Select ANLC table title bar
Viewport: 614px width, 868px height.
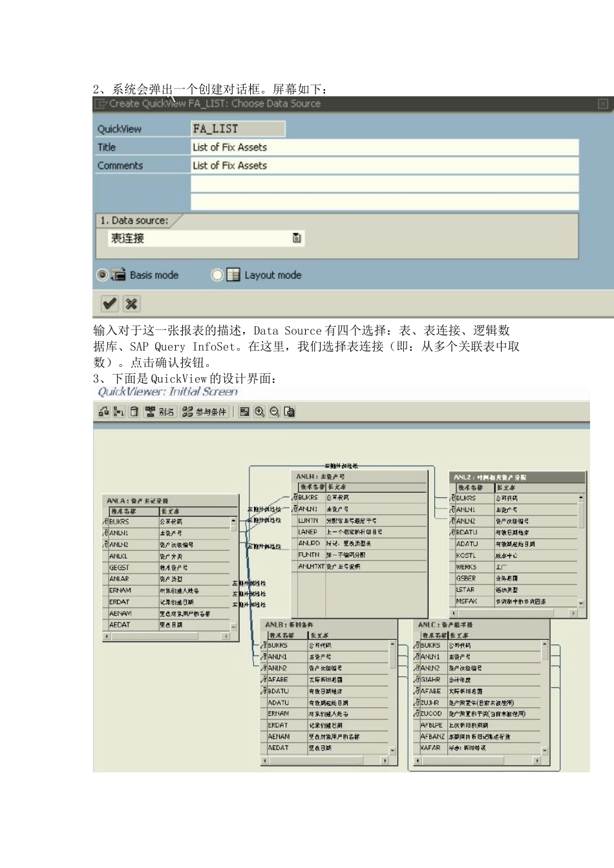pos(481,625)
